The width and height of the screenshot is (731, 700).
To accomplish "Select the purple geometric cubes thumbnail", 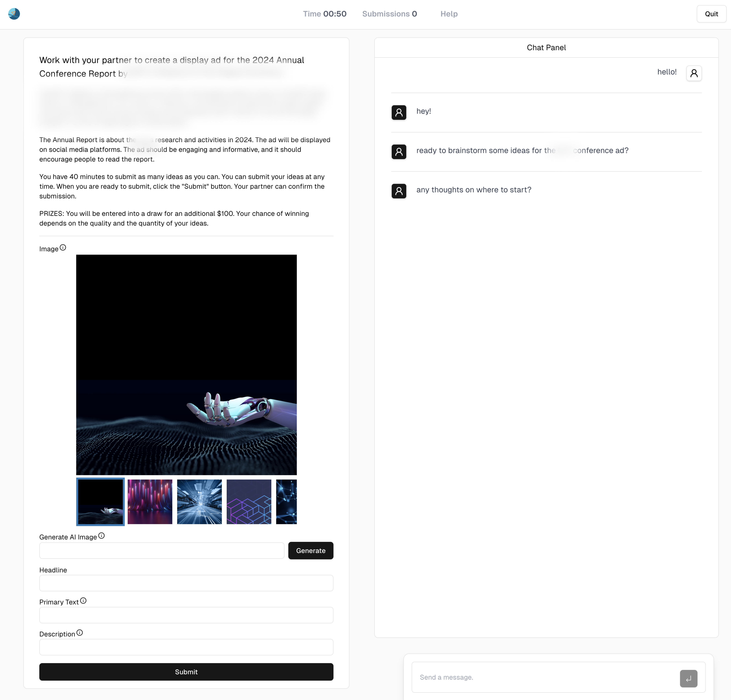I will tap(249, 502).
